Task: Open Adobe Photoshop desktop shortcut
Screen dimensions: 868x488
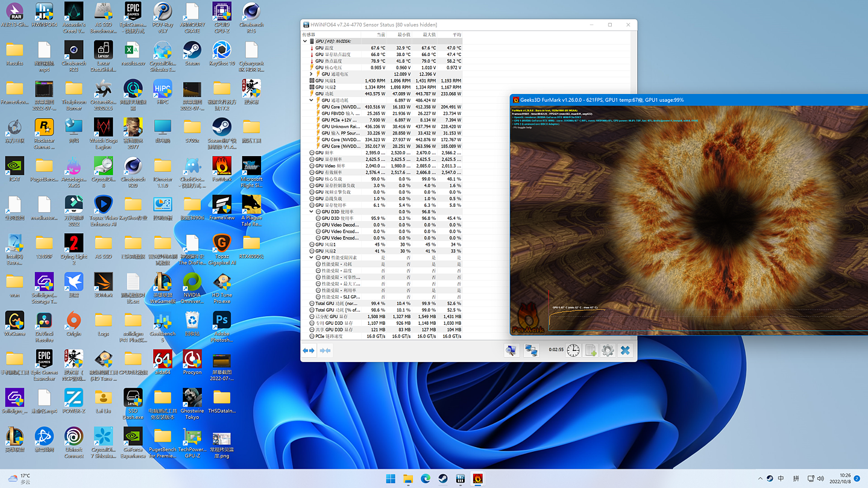Action: coord(221,326)
